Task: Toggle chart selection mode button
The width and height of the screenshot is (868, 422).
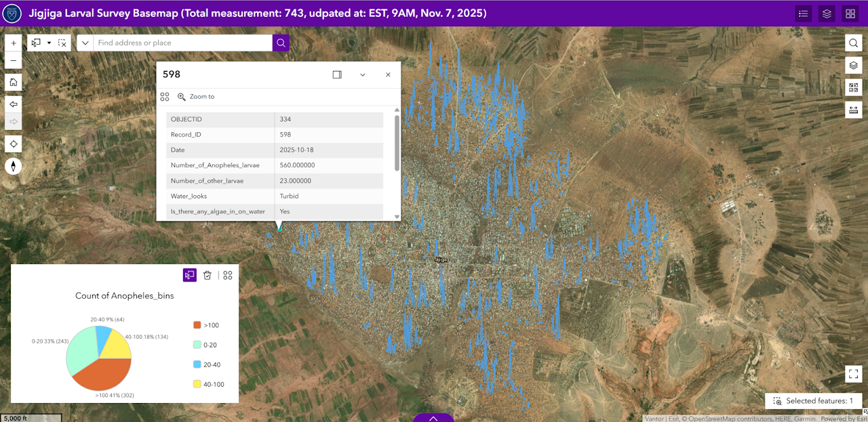Action: pyautogui.click(x=189, y=275)
